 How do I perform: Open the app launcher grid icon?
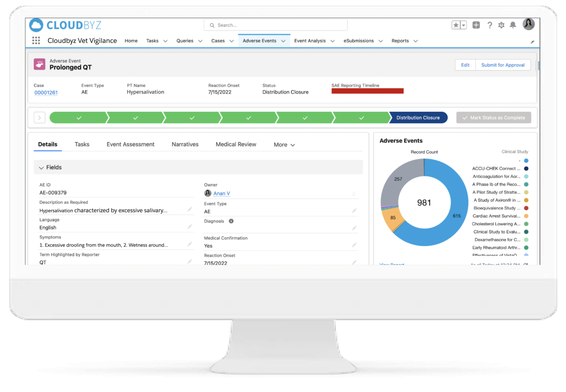pyautogui.click(x=36, y=41)
